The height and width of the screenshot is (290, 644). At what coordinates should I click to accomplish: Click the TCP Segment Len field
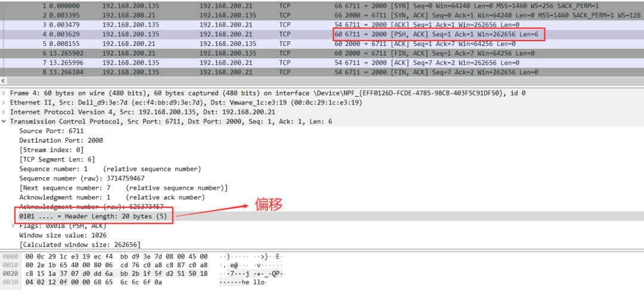coord(57,159)
